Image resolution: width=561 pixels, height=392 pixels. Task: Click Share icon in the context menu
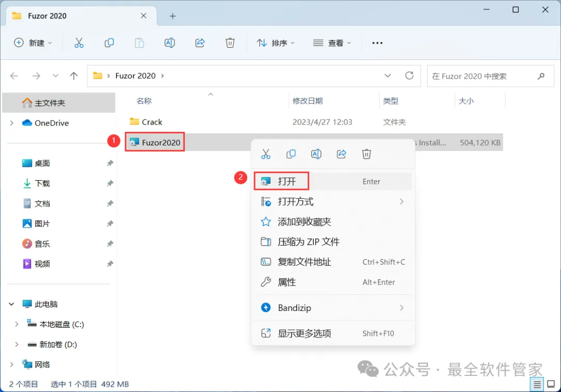[x=341, y=154]
